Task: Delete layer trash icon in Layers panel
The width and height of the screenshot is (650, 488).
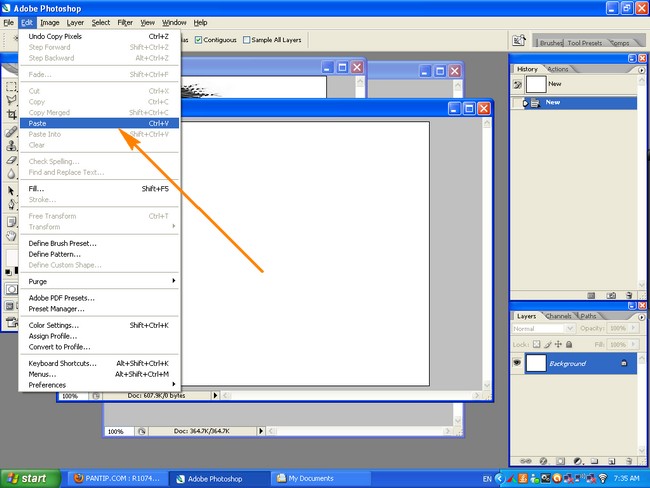Action: 629,461
